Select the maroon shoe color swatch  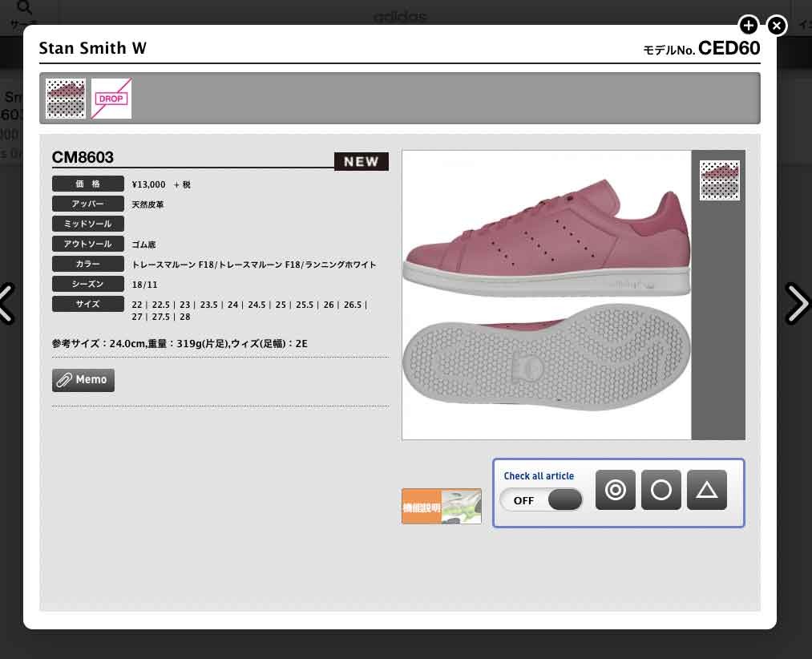point(66,99)
